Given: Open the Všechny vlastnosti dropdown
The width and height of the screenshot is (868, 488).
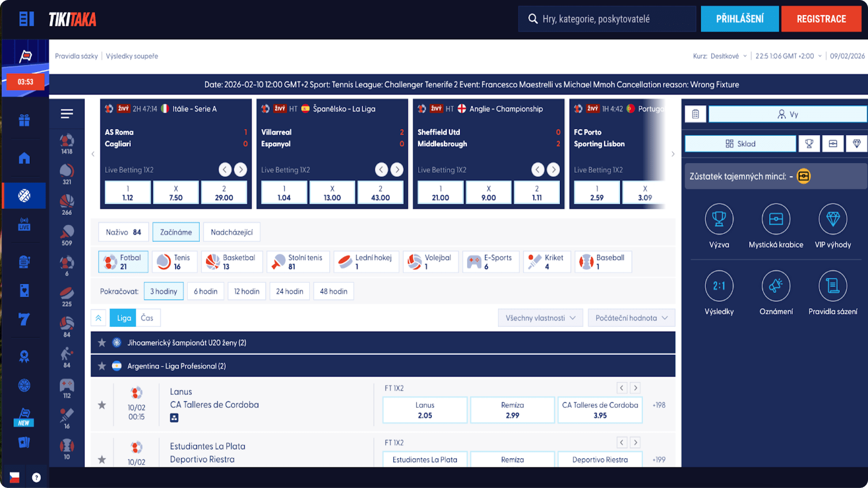Looking at the screenshot, I should [x=540, y=318].
